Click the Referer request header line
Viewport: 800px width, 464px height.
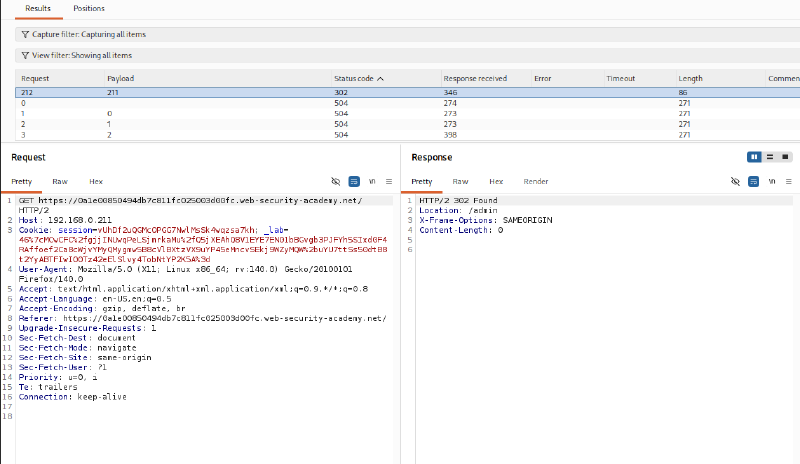click(203, 319)
